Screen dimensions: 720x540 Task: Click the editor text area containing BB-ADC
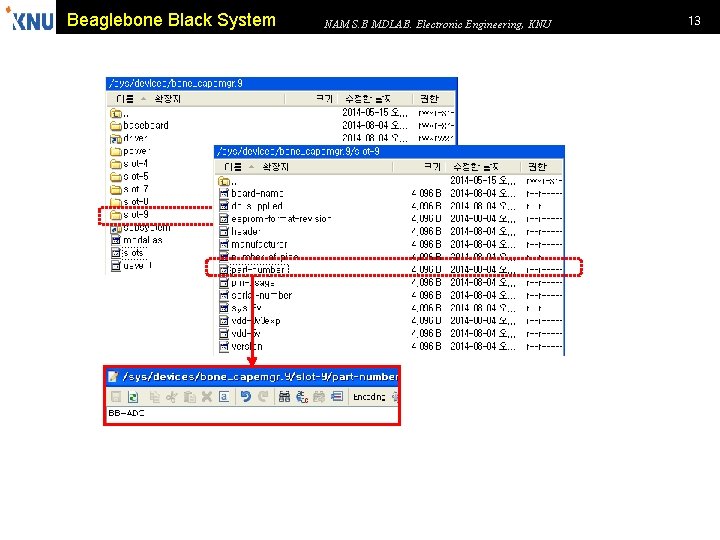pyautogui.click(x=253, y=413)
